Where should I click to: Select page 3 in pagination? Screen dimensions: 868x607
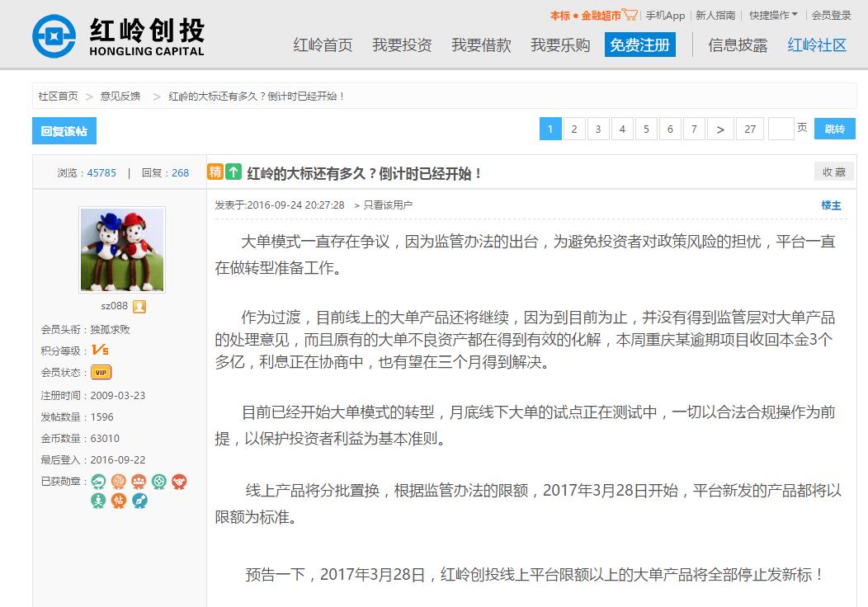[598, 129]
